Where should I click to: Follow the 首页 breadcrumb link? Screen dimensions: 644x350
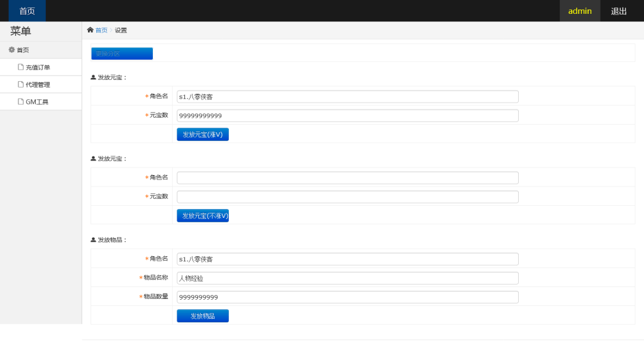coord(101,30)
